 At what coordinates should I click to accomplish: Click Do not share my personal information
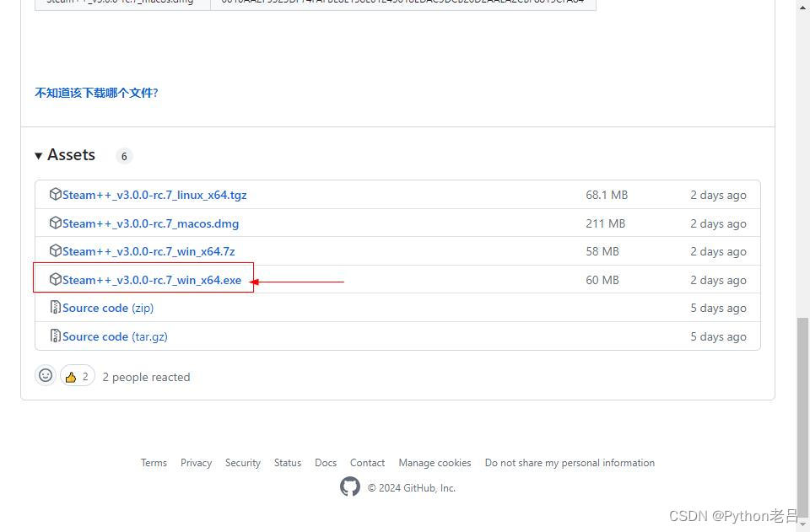570,463
